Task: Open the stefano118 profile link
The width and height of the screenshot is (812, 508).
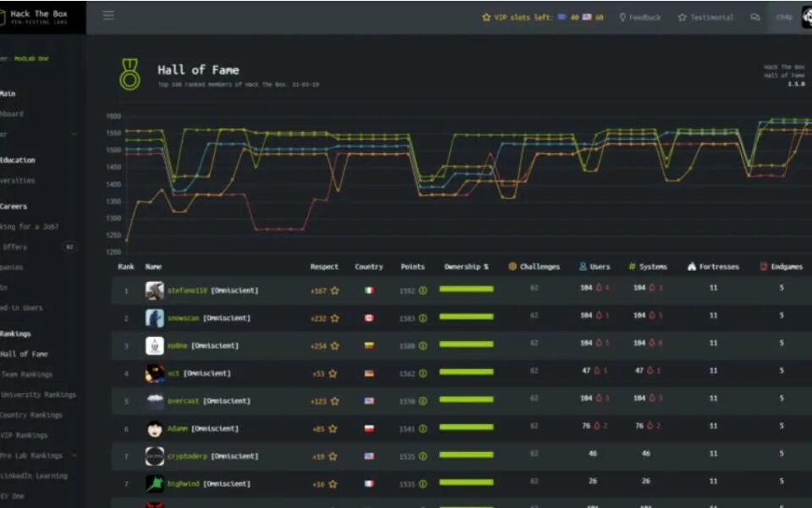Action: click(187, 290)
